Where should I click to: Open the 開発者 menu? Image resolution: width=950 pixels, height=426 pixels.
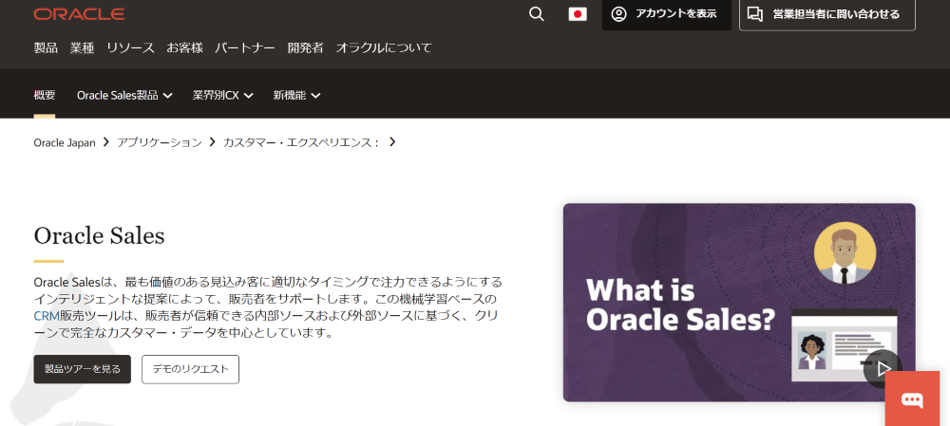305,48
